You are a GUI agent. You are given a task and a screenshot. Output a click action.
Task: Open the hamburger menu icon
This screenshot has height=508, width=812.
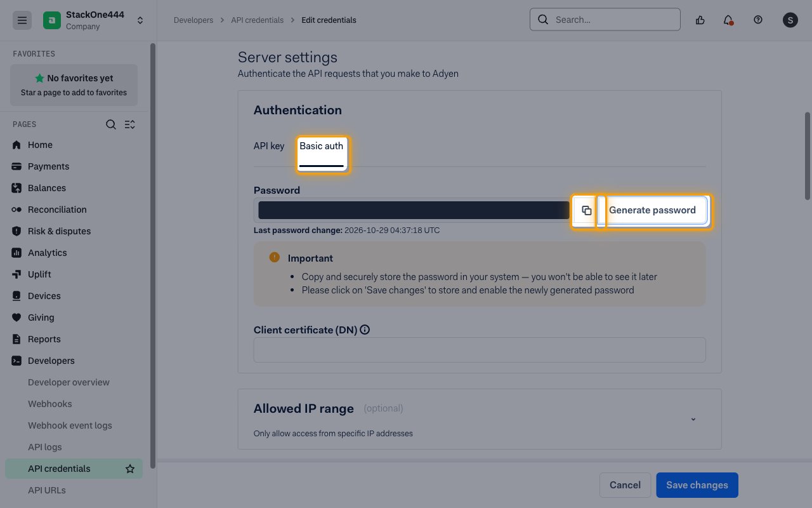22,20
